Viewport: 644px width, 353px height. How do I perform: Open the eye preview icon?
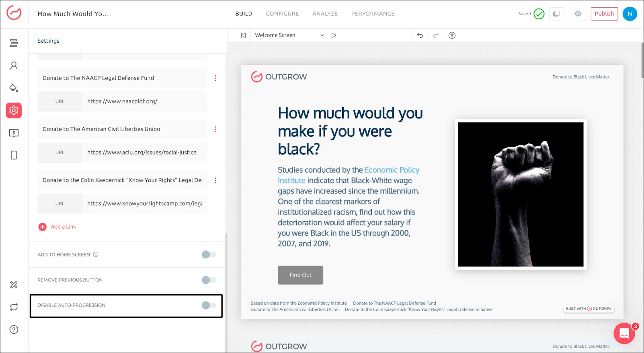coord(578,14)
